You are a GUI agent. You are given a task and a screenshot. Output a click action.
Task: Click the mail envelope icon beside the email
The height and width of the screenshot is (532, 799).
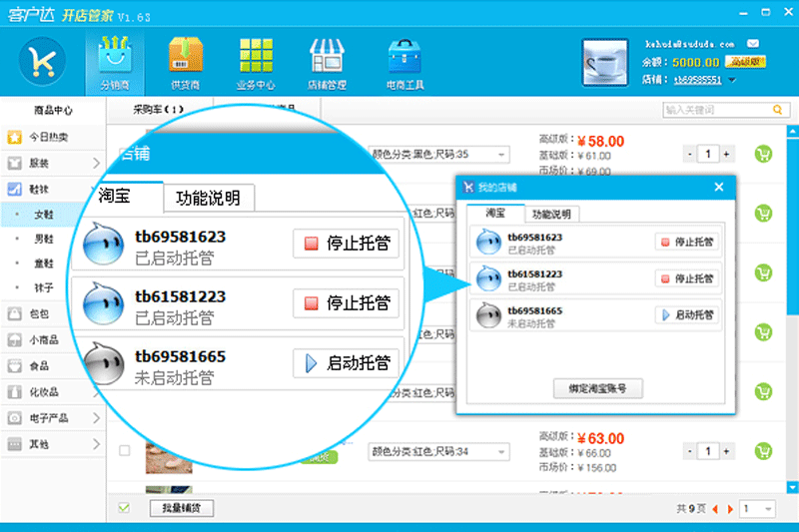click(x=753, y=44)
